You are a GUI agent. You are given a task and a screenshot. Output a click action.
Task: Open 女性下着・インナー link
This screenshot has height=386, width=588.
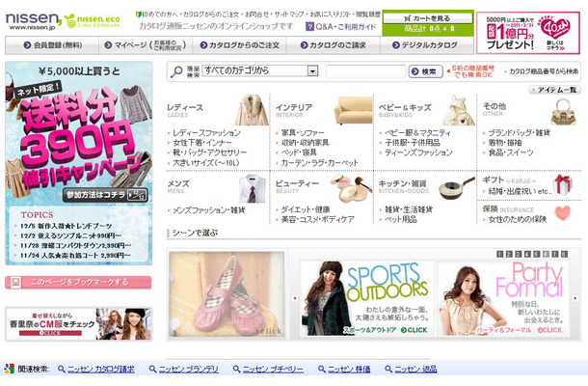[x=202, y=143]
